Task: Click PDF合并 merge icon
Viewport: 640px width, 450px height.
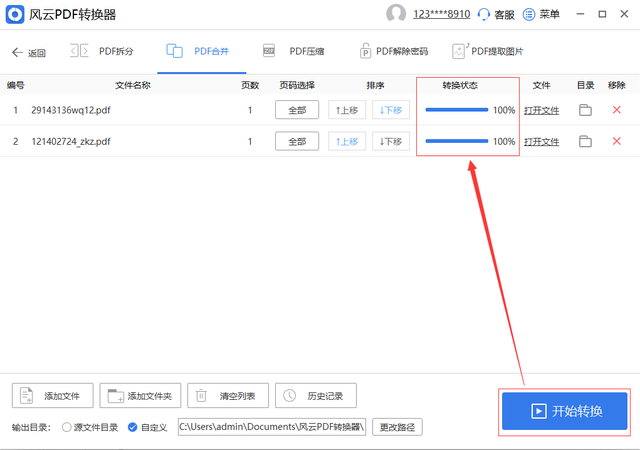Action: (174, 51)
